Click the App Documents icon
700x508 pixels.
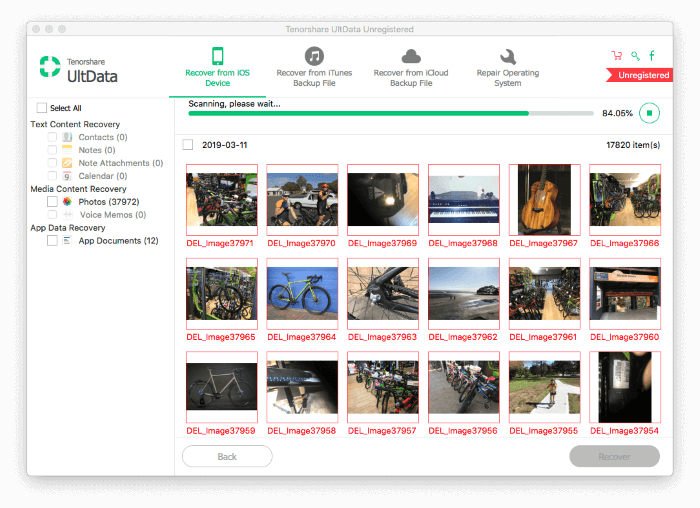click(x=67, y=241)
